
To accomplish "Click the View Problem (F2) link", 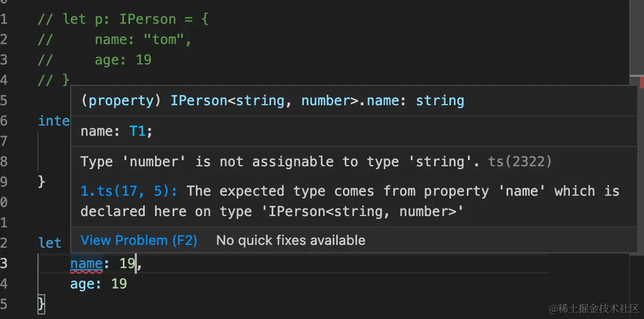I will [x=139, y=240].
